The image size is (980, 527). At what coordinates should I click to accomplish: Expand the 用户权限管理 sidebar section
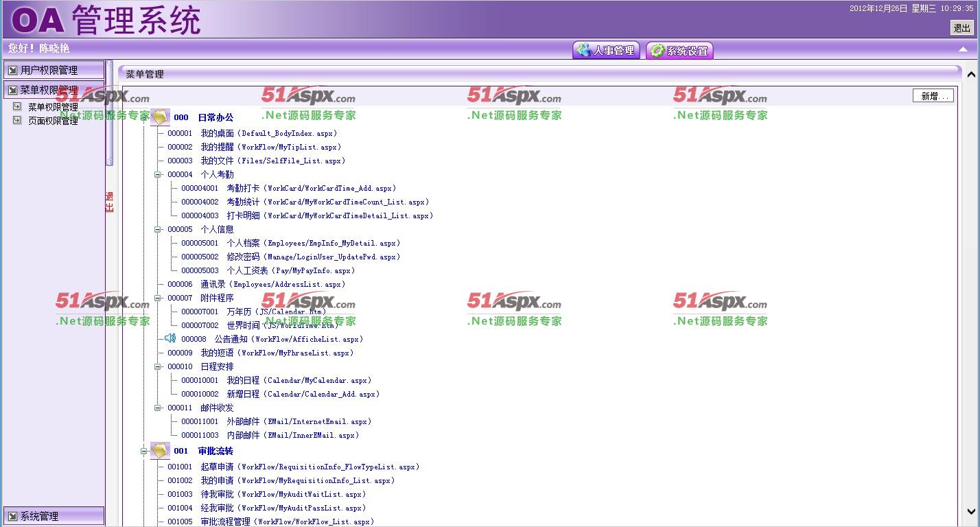click(54, 70)
